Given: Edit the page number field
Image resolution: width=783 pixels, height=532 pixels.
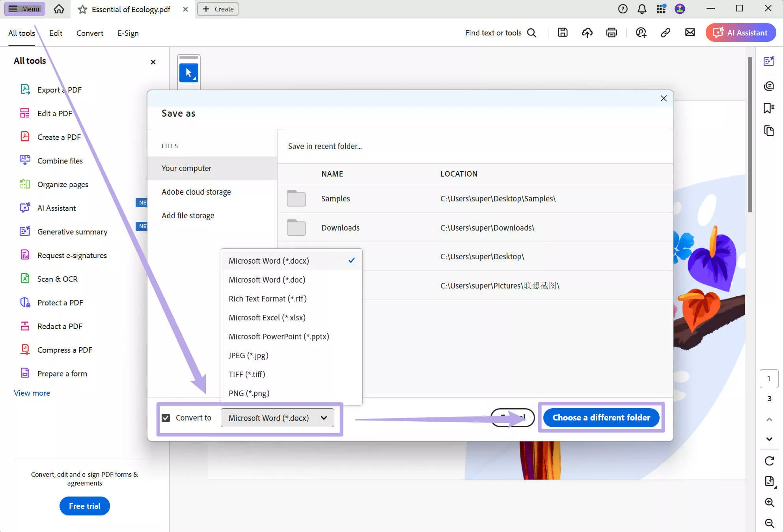Looking at the screenshot, I should (769, 378).
